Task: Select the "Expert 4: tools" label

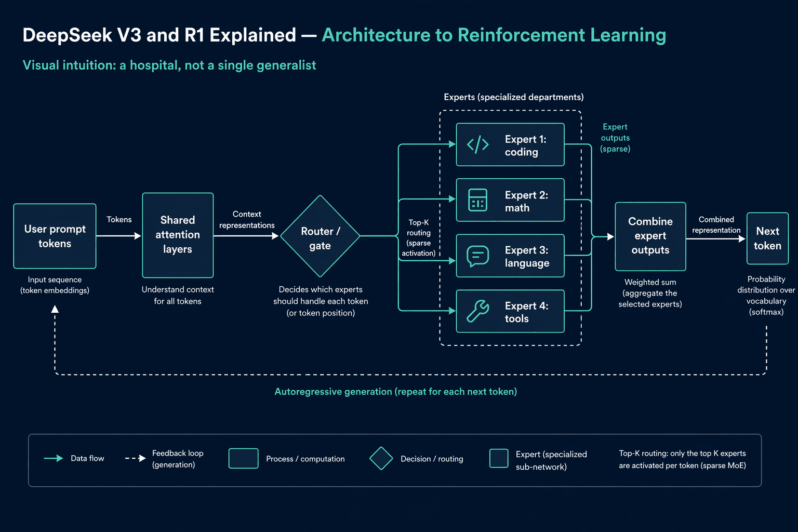Action: [526, 312]
